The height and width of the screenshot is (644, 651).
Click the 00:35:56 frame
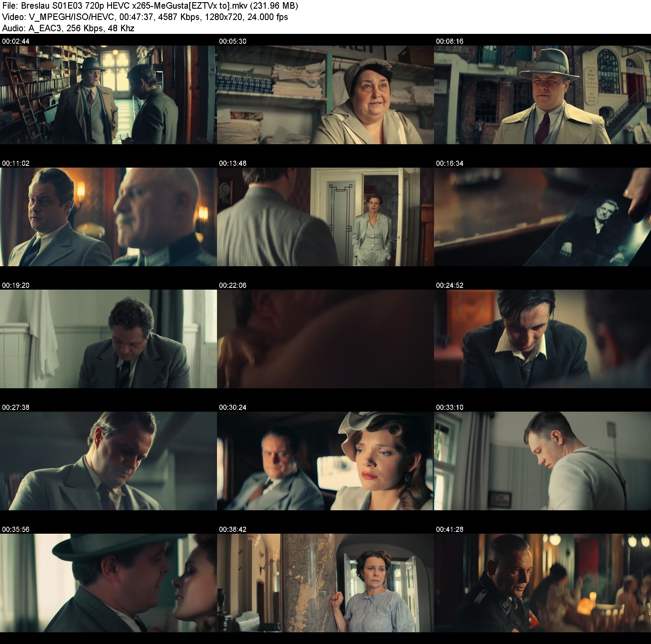(108, 583)
